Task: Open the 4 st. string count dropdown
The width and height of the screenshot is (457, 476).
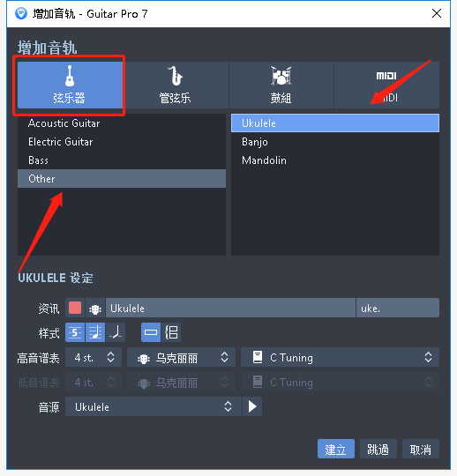Action: pos(94,357)
